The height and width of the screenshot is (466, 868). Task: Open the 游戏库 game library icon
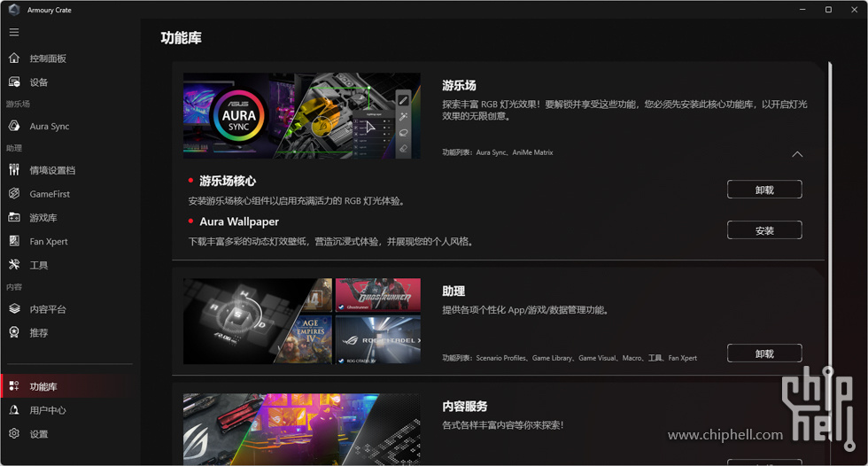(14, 217)
